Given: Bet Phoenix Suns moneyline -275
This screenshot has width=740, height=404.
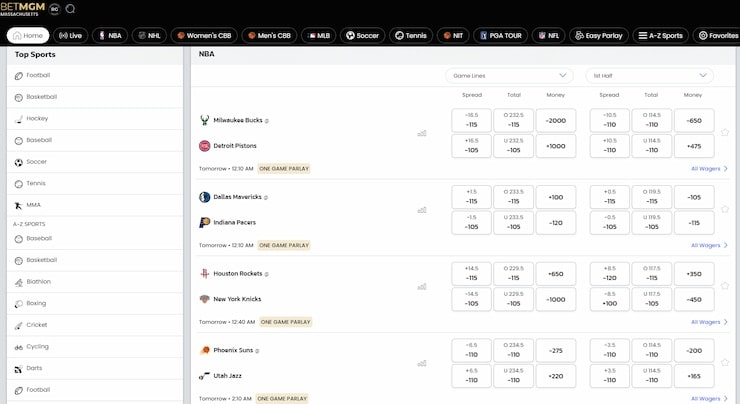Looking at the screenshot, I should point(555,351).
